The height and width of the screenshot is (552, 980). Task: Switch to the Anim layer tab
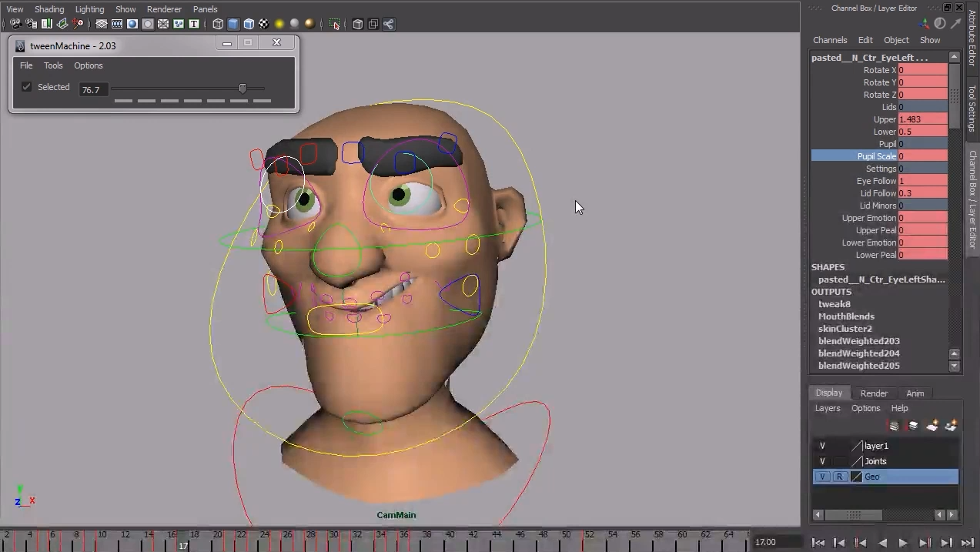click(x=915, y=393)
